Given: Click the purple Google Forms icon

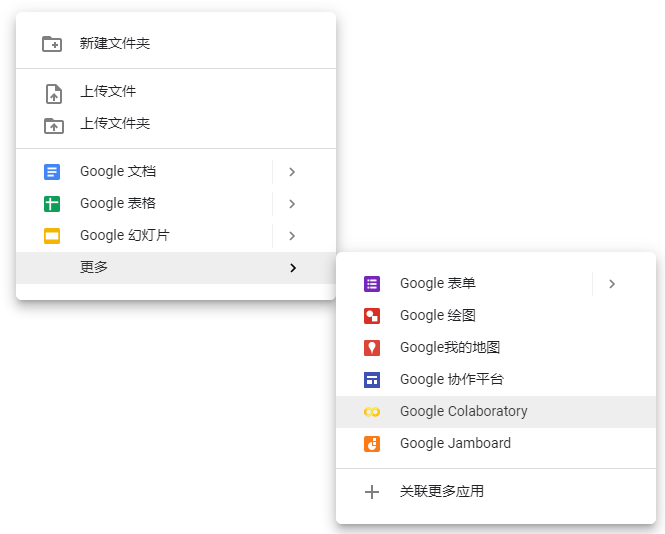Looking at the screenshot, I should (372, 284).
